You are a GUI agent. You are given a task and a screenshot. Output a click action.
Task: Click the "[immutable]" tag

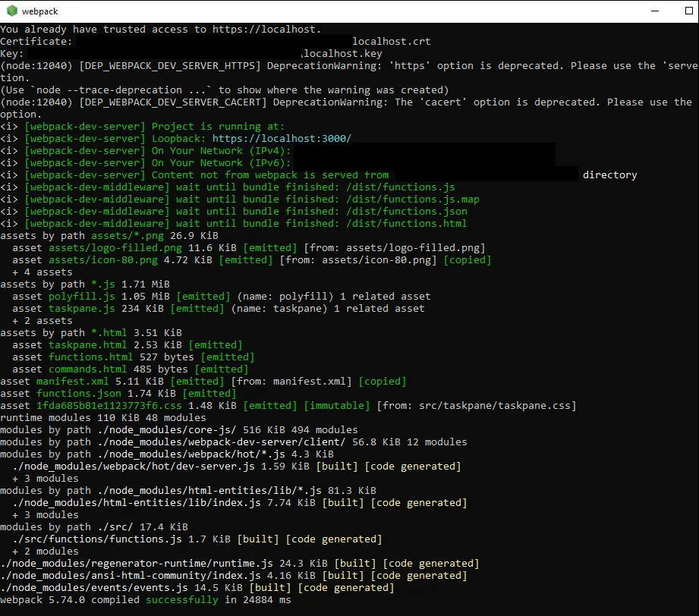(x=336, y=406)
